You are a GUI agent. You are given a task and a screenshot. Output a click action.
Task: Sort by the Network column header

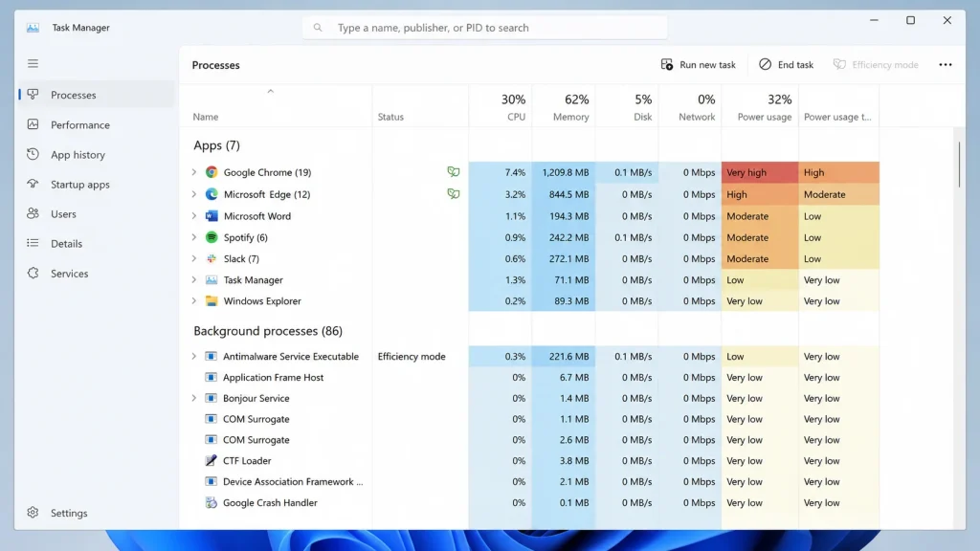[690, 106]
